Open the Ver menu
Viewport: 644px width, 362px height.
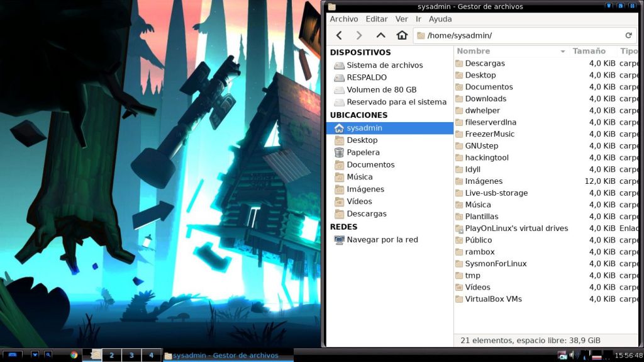(x=401, y=19)
